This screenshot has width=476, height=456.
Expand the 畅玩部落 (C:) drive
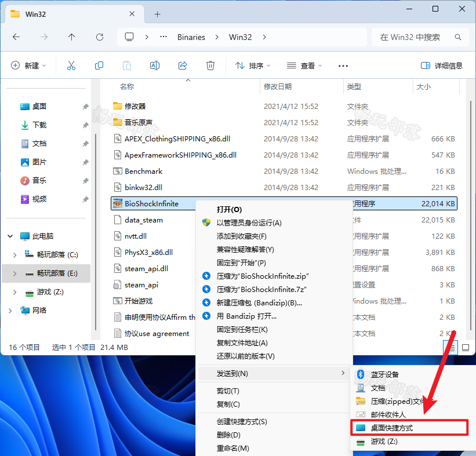(14, 255)
